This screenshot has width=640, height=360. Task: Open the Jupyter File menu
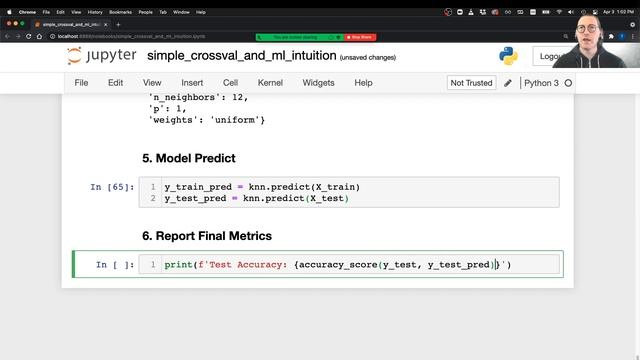pos(81,83)
